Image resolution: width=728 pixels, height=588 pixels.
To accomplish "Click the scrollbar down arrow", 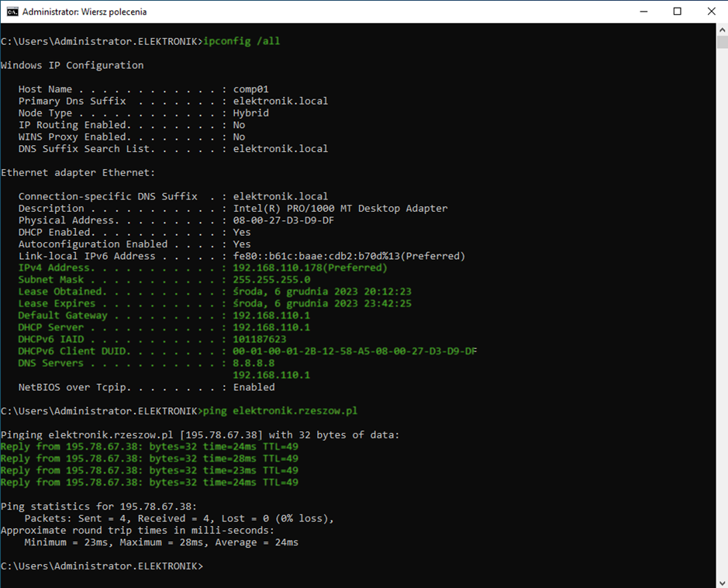I will click(x=720, y=581).
